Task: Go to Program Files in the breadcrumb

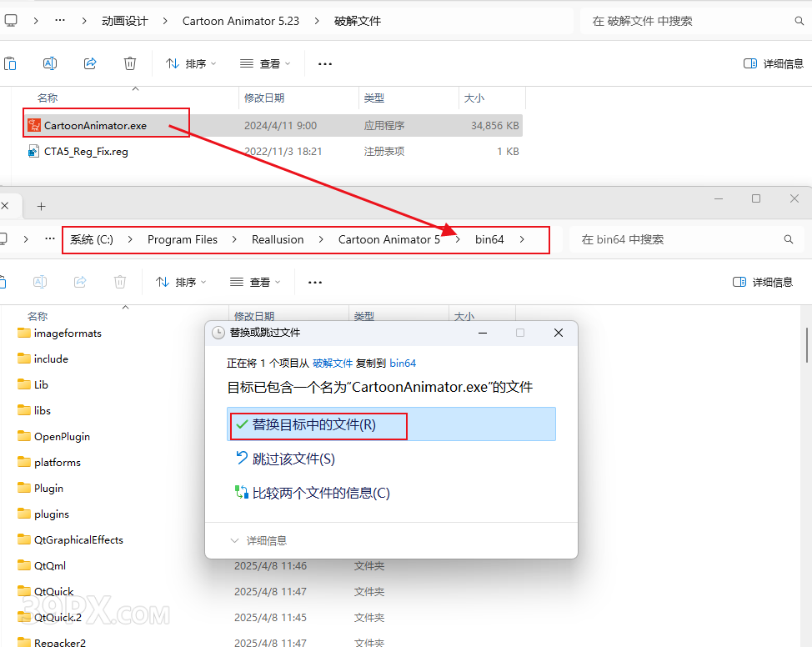Action: click(182, 240)
